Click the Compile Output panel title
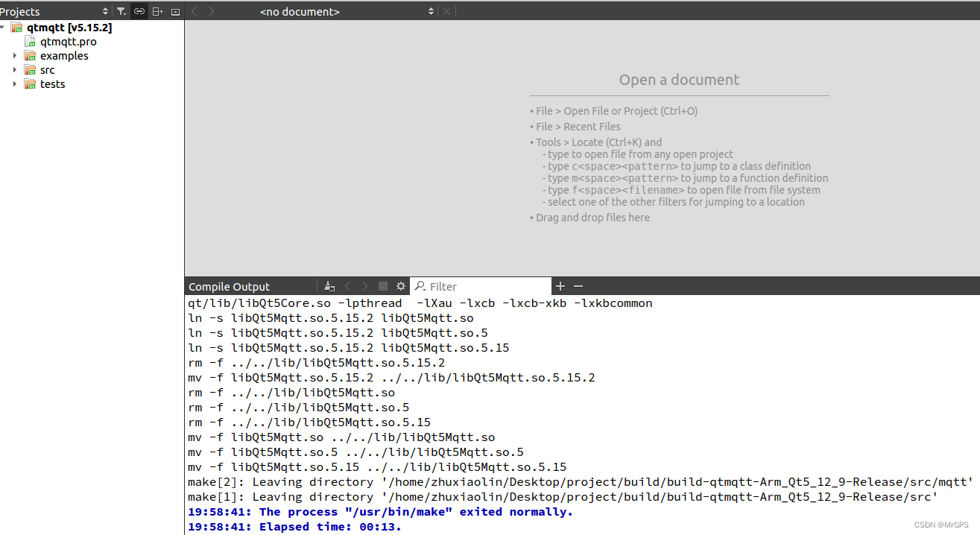This screenshot has height=535, width=980. point(229,285)
